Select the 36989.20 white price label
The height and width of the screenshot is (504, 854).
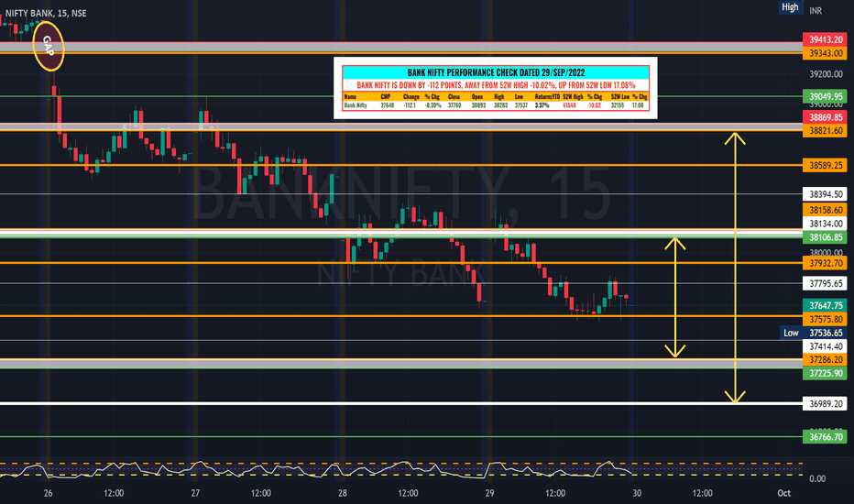pyautogui.click(x=825, y=404)
